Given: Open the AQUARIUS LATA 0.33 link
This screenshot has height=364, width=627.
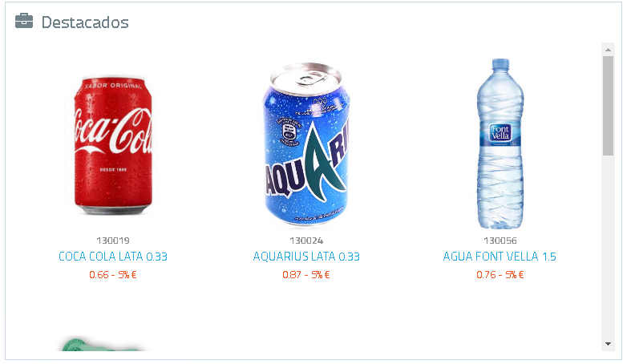Looking at the screenshot, I should point(306,257).
